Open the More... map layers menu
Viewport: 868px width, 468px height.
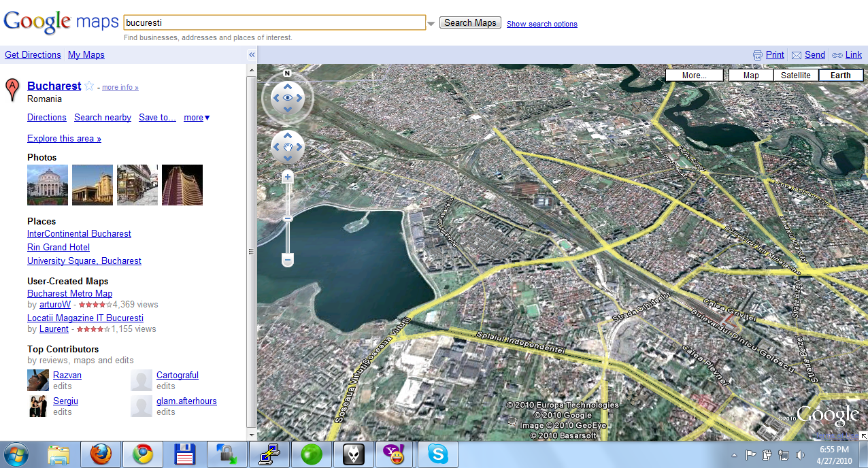click(x=695, y=76)
